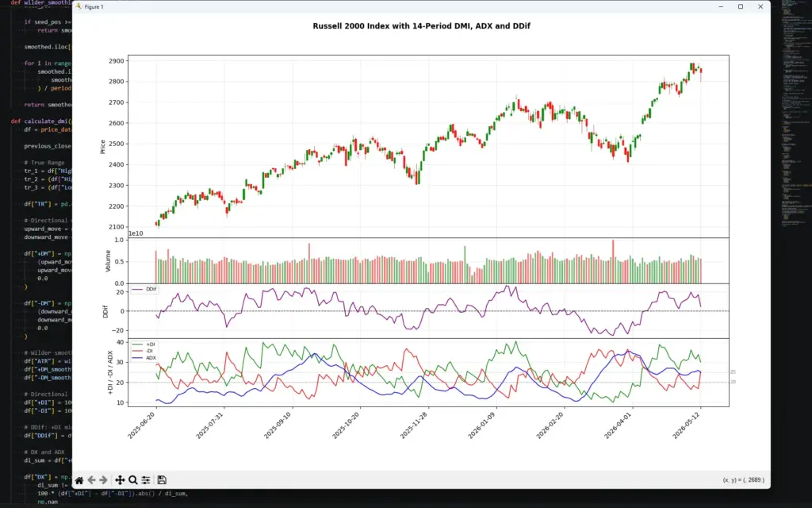The height and width of the screenshot is (508, 812).
Task: Maximize the Figure 1 window
Action: (x=741, y=6)
